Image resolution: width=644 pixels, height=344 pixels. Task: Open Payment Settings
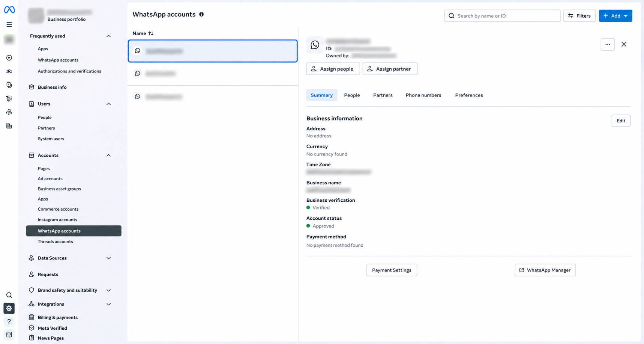click(x=392, y=270)
